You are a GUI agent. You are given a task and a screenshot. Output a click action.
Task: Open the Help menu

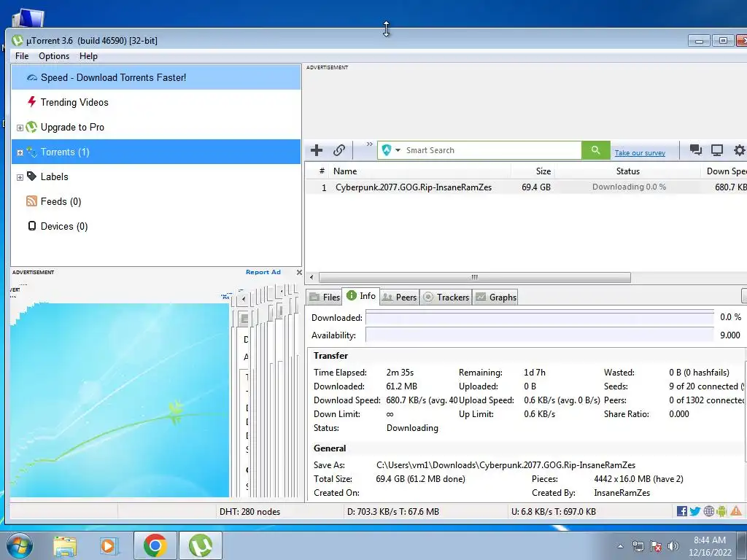(x=88, y=56)
